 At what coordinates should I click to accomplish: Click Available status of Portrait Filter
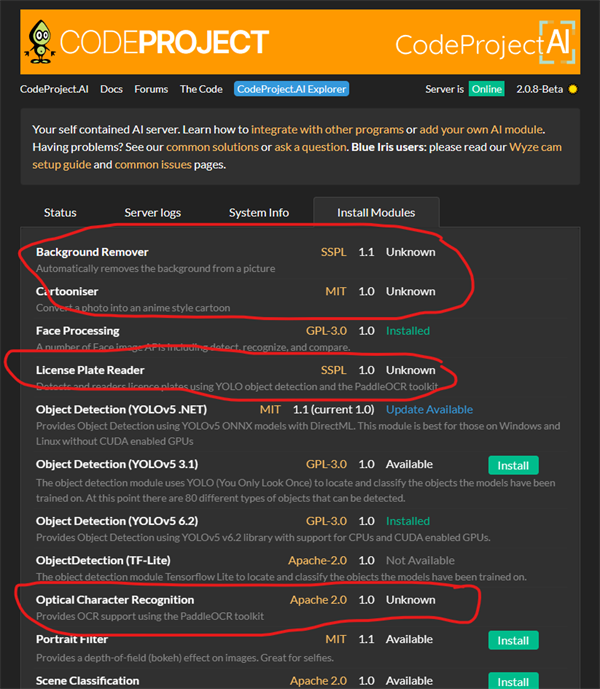pyautogui.click(x=409, y=639)
